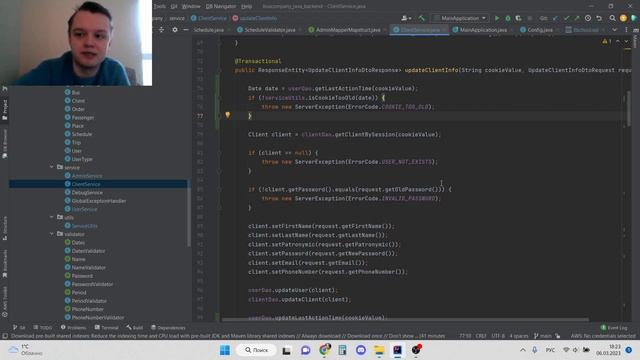This screenshot has width=640, height=360.
Task: Open Chrome from the taskbar
Action: pos(325,350)
